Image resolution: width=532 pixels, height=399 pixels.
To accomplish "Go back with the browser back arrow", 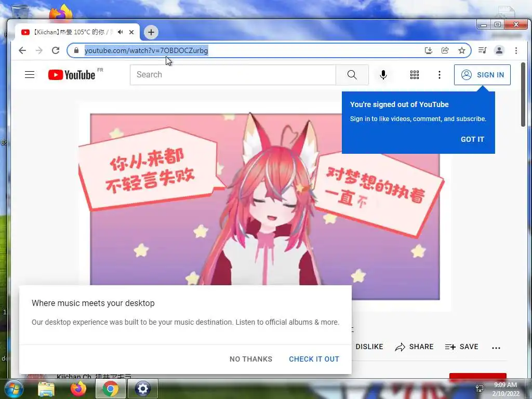I will pos(22,50).
